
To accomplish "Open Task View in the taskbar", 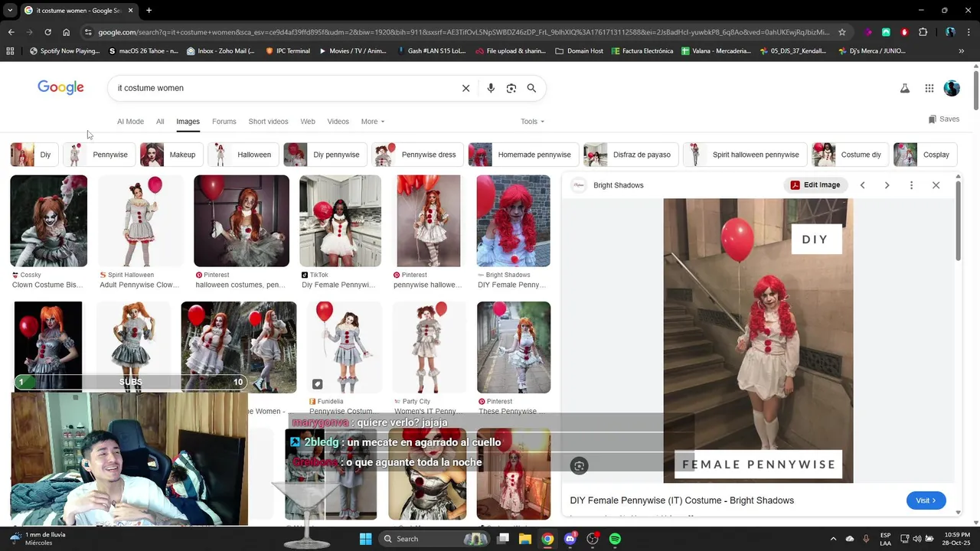I will (x=503, y=539).
